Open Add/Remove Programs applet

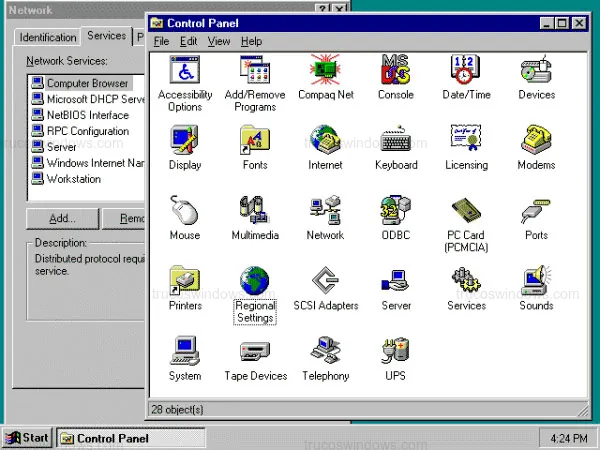point(255,71)
